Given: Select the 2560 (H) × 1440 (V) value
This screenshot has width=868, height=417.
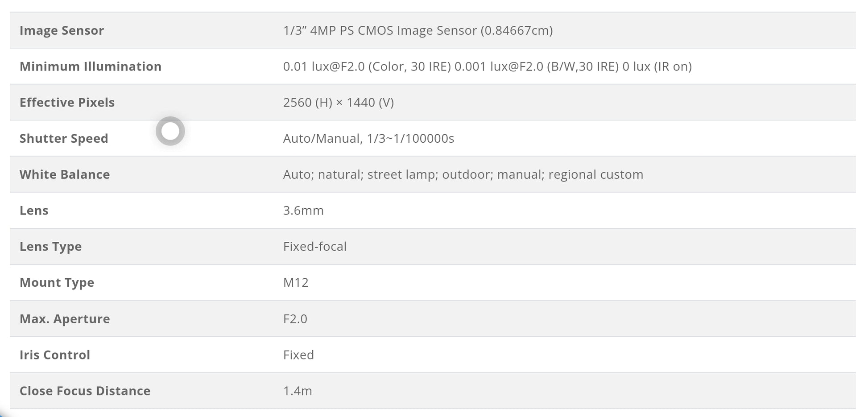Looking at the screenshot, I should (x=339, y=103).
